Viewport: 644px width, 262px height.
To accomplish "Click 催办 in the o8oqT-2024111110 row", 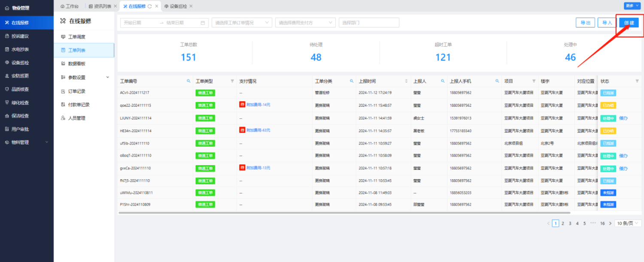I will tap(623, 156).
